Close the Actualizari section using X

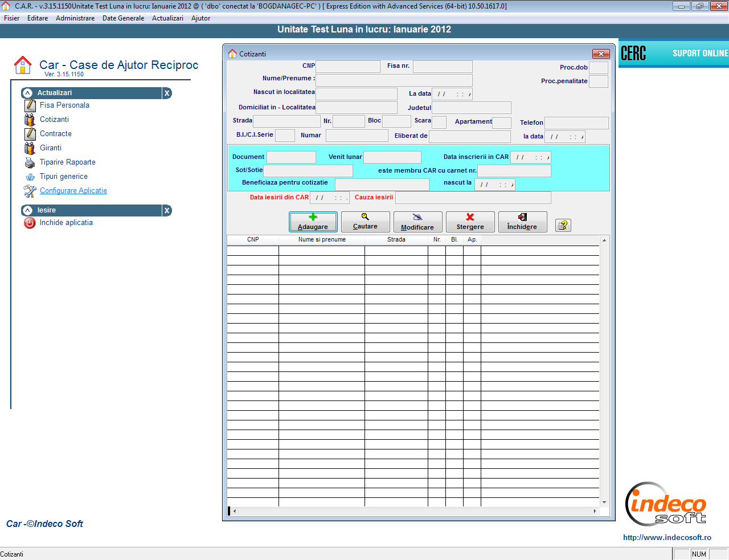pyautogui.click(x=167, y=93)
